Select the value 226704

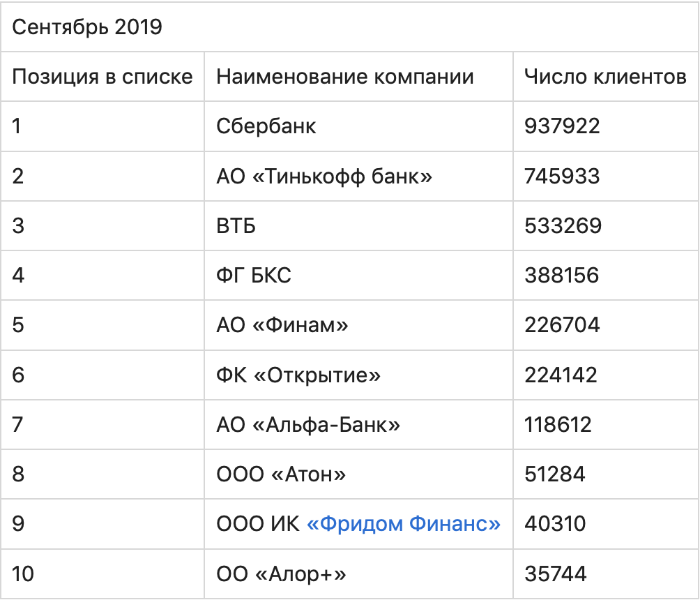(x=561, y=325)
